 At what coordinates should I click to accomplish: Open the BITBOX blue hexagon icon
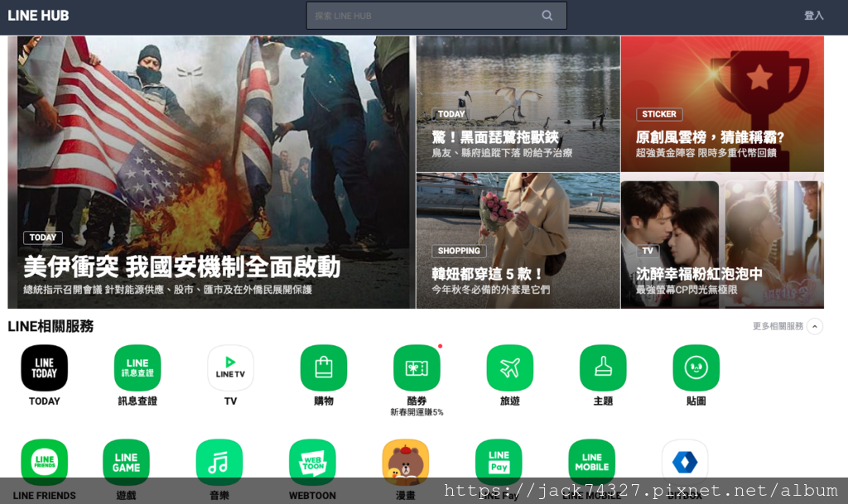click(x=685, y=463)
